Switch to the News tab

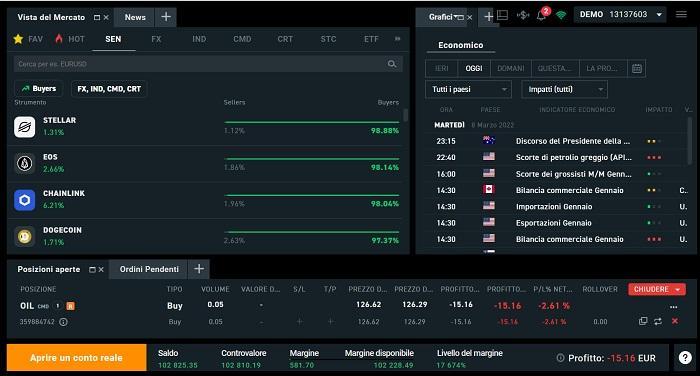(135, 17)
